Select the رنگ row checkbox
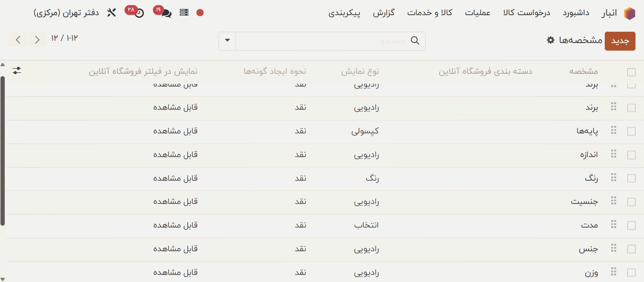The height and width of the screenshot is (282, 644). pyautogui.click(x=631, y=178)
